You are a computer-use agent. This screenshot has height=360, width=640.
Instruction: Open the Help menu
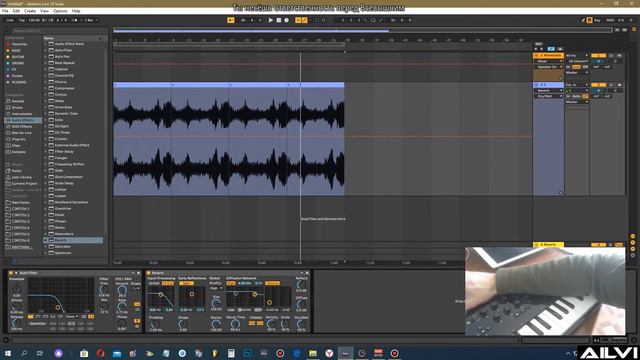coord(76,11)
